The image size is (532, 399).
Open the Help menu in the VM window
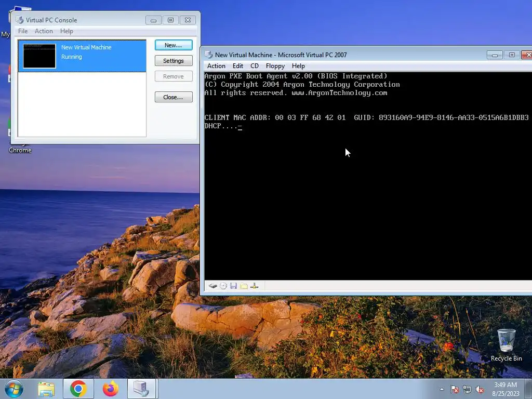tap(298, 66)
